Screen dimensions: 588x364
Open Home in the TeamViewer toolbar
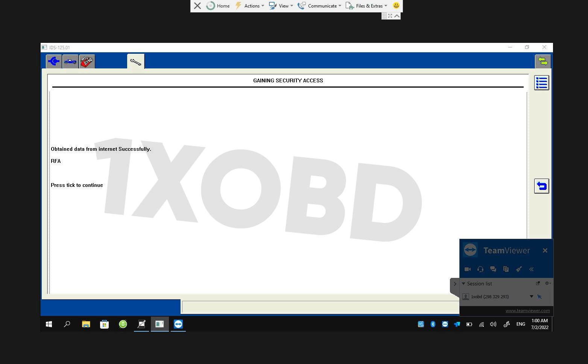point(218,6)
